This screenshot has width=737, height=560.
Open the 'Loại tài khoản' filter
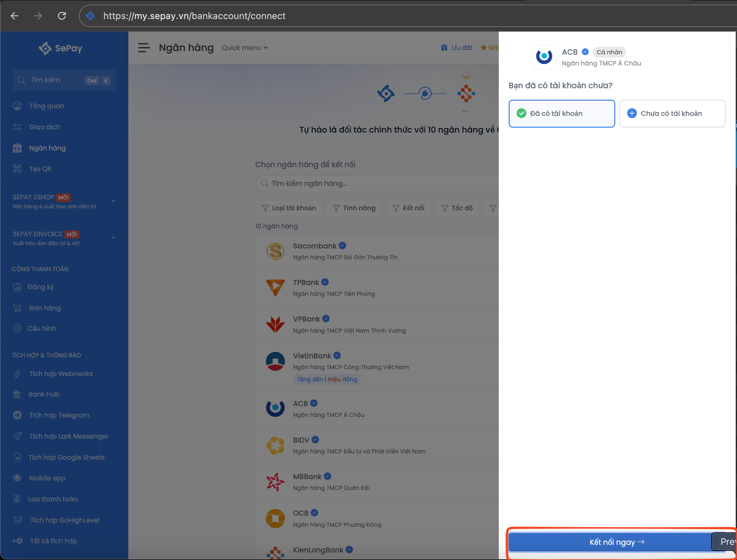point(289,208)
